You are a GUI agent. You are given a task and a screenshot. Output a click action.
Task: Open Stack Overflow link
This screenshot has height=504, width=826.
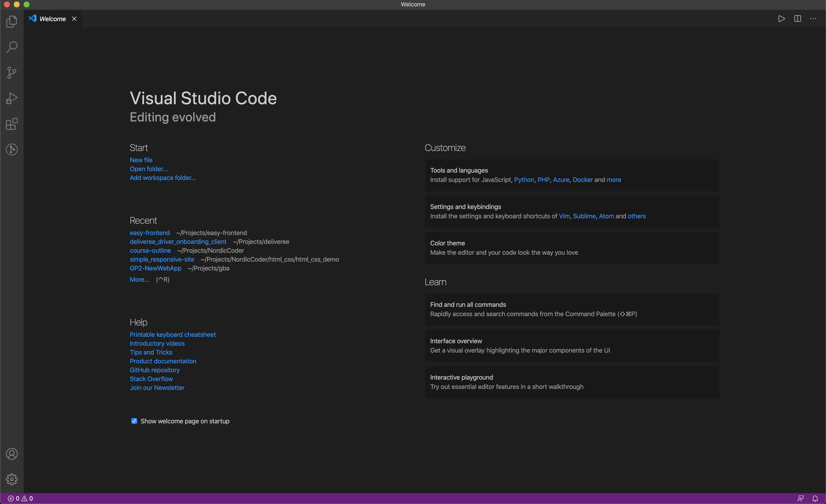(x=151, y=379)
